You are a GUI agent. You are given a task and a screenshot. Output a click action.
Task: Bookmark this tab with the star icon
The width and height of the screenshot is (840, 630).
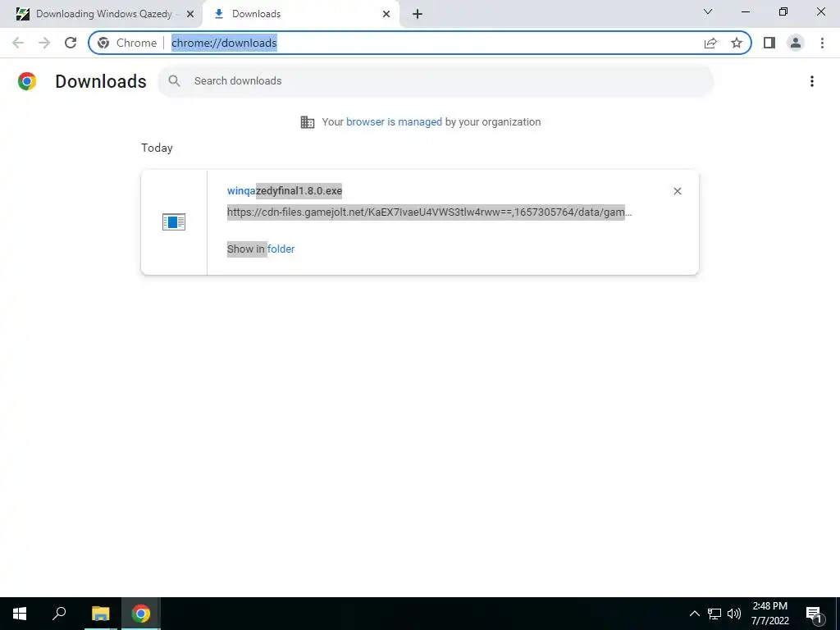(x=737, y=43)
